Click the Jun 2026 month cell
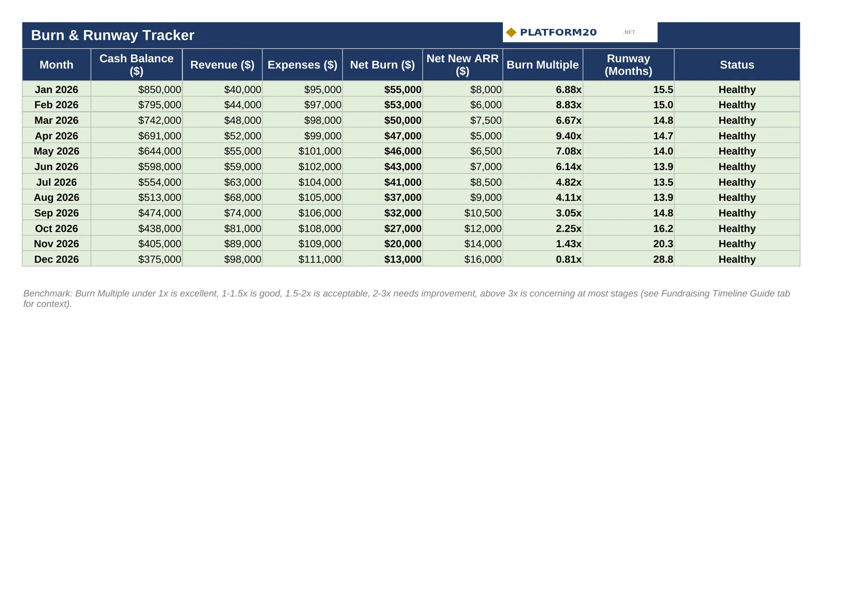 point(56,166)
